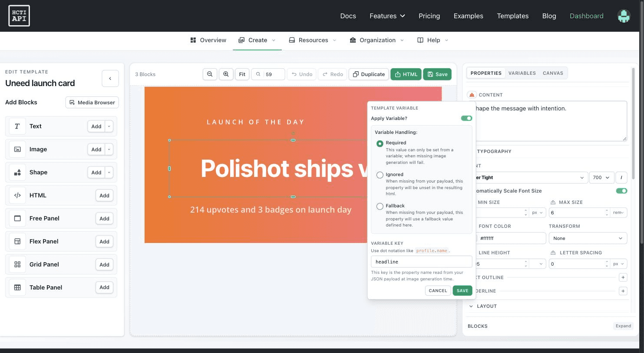Open the font weight 700 dropdown

601,177
